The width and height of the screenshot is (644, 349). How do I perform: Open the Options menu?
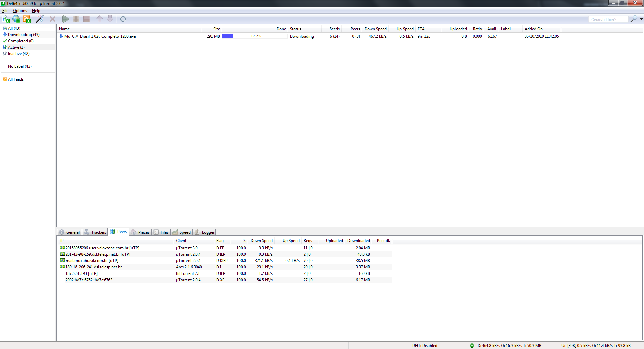pos(20,11)
